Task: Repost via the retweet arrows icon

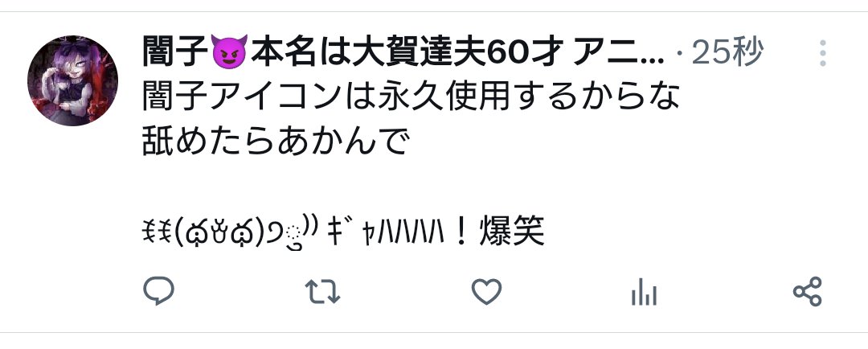Action: coord(323,291)
